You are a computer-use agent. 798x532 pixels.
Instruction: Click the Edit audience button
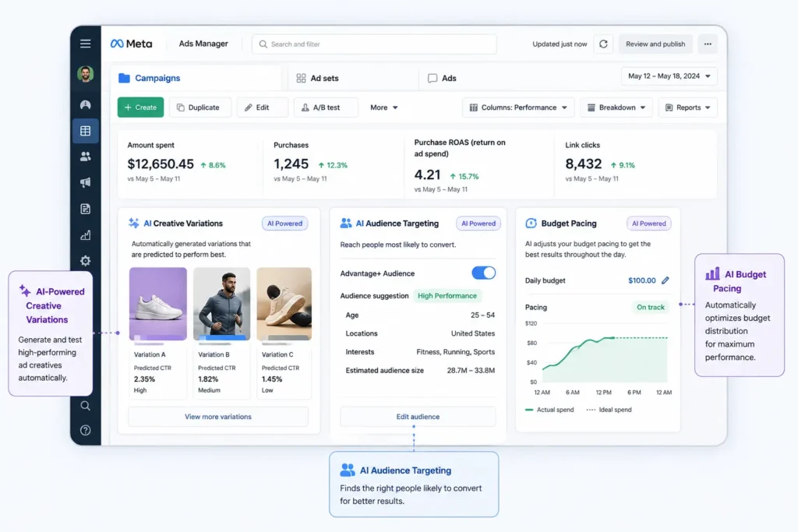pos(418,417)
